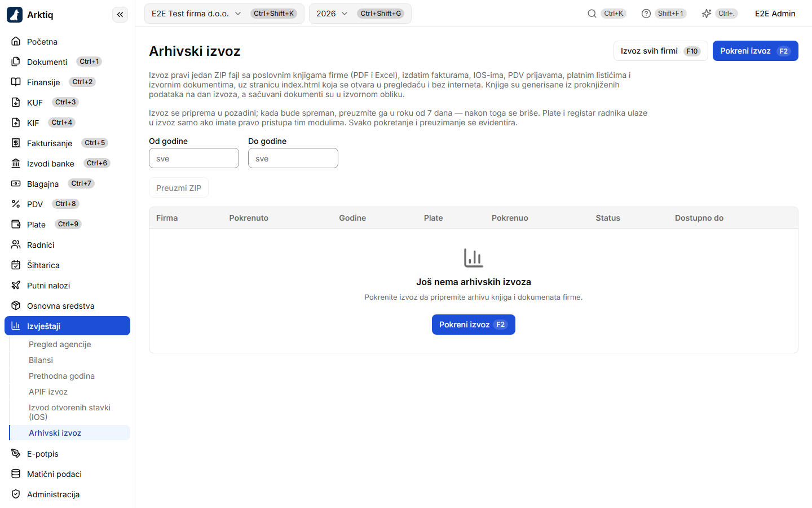Click the sparkle AI assistant icon
This screenshot has width=812, height=508.
tap(707, 14)
